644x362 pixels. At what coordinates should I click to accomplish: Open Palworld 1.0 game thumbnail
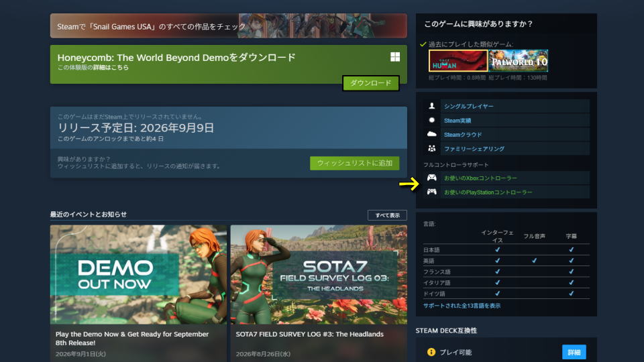coord(519,61)
